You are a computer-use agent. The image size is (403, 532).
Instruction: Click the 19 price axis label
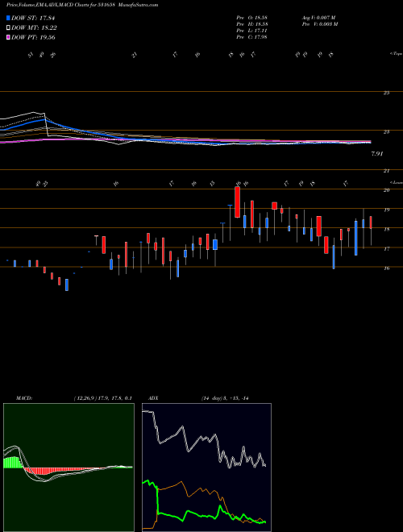pyautogui.click(x=386, y=210)
